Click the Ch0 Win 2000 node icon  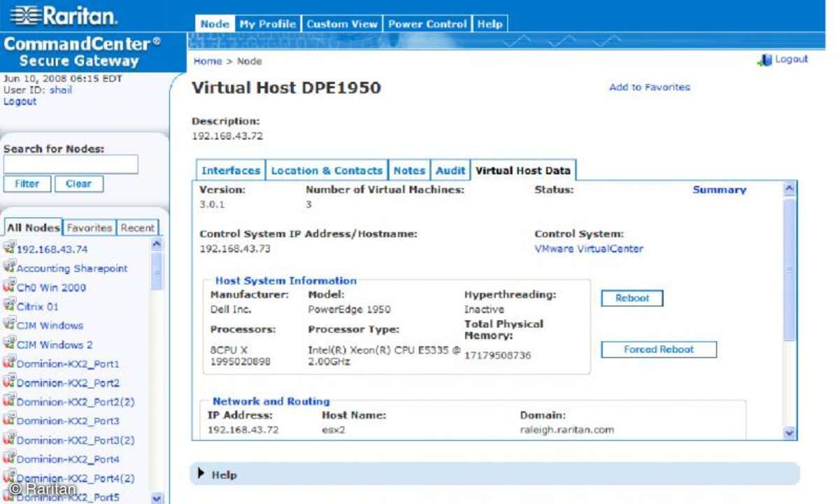9,286
